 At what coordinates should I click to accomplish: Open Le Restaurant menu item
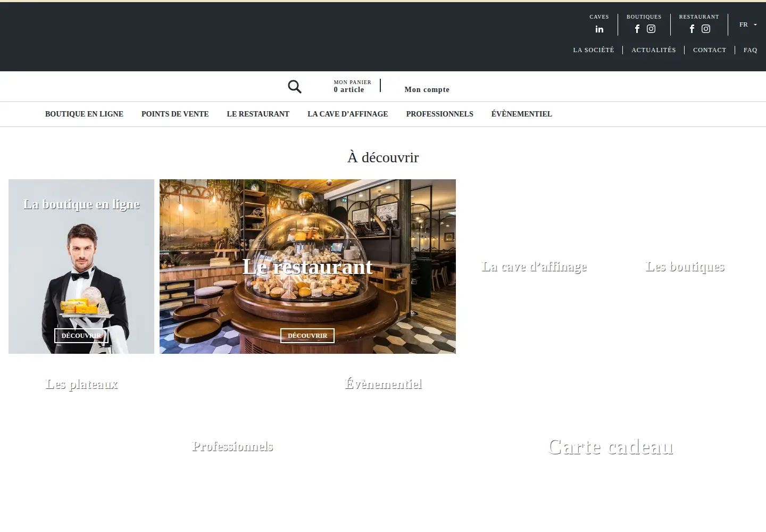(258, 114)
